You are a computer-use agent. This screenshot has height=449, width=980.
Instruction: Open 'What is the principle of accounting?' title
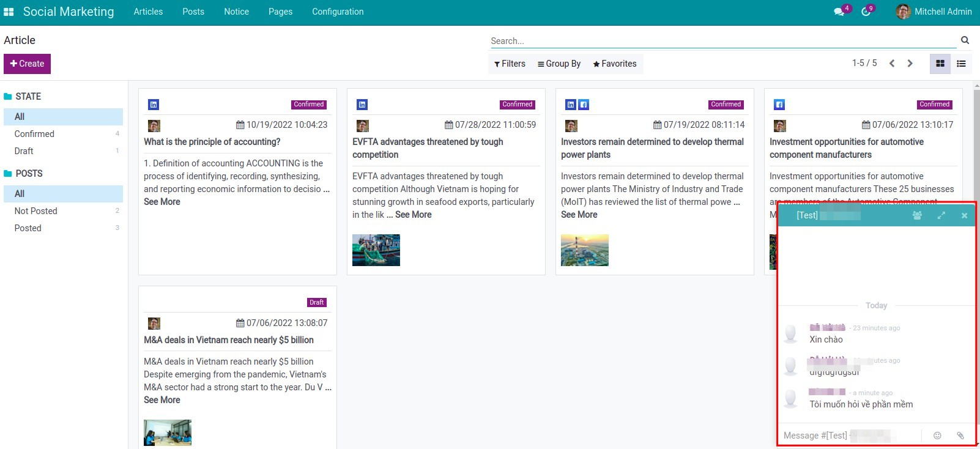click(x=212, y=142)
